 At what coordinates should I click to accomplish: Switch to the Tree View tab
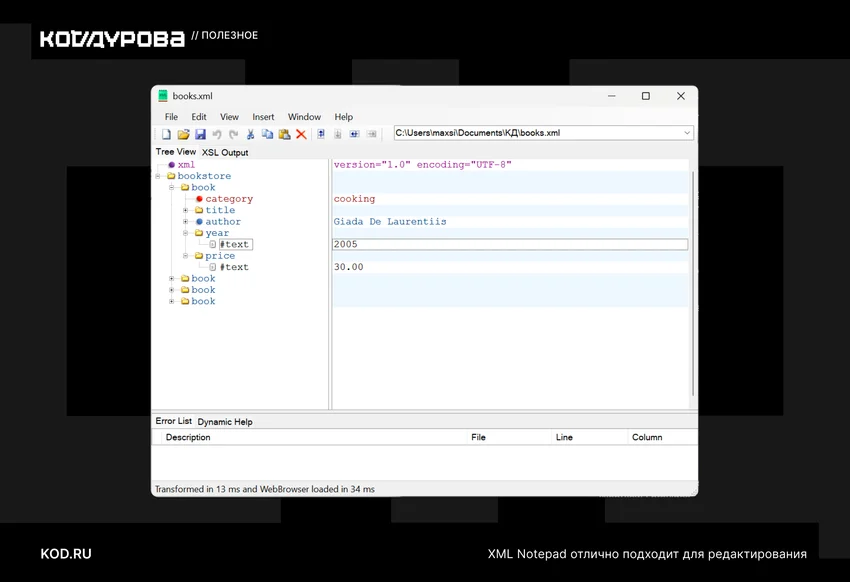pos(176,152)
